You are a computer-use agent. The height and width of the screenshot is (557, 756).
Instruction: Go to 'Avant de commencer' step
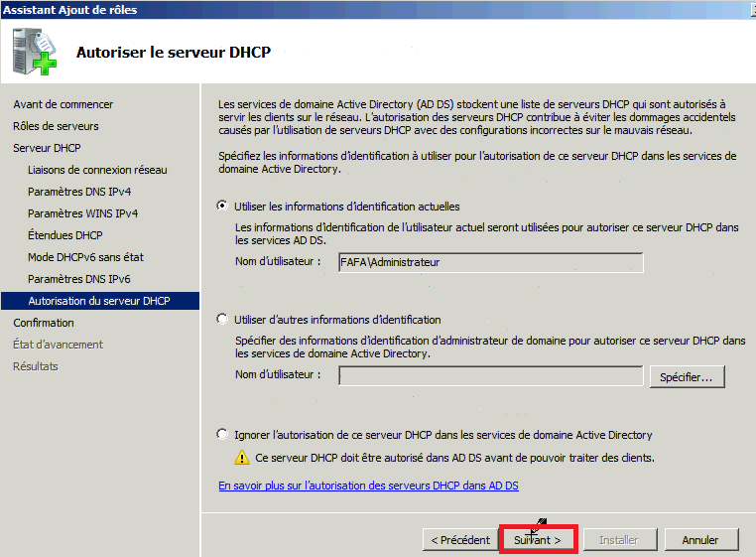[x=63, y=104]
